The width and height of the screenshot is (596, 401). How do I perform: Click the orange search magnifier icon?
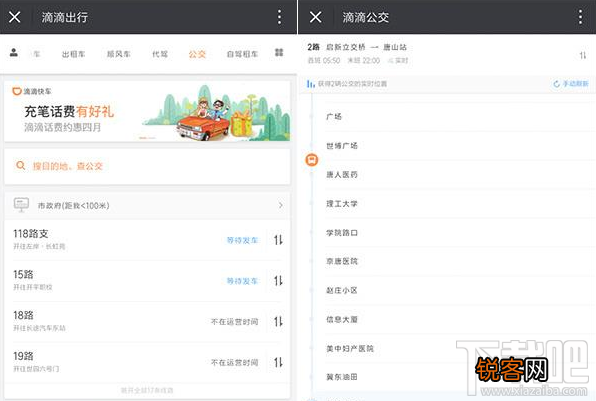[x=21, y=165]
